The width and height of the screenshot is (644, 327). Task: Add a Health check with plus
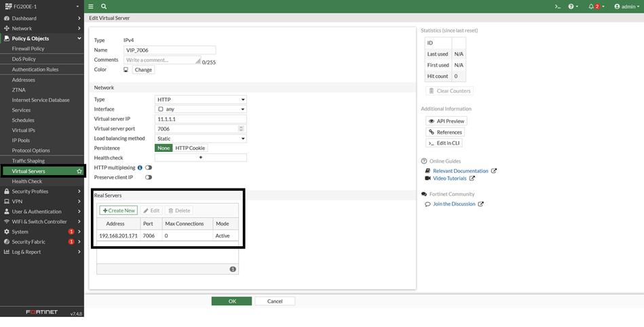(x=200, y=158)
